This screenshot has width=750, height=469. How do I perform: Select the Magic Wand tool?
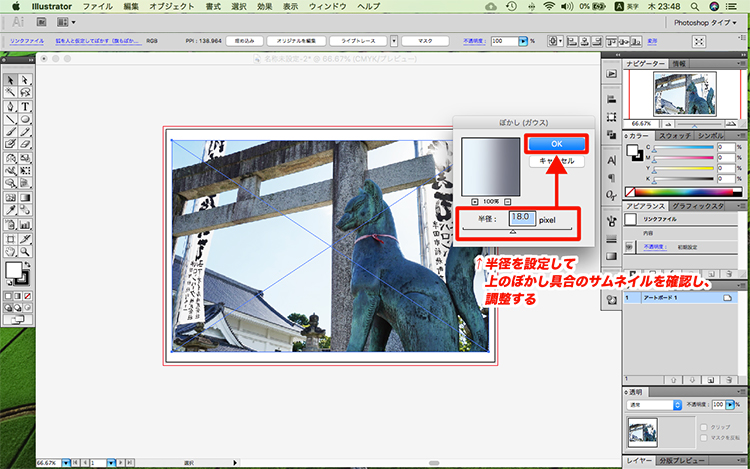[10, 92]
